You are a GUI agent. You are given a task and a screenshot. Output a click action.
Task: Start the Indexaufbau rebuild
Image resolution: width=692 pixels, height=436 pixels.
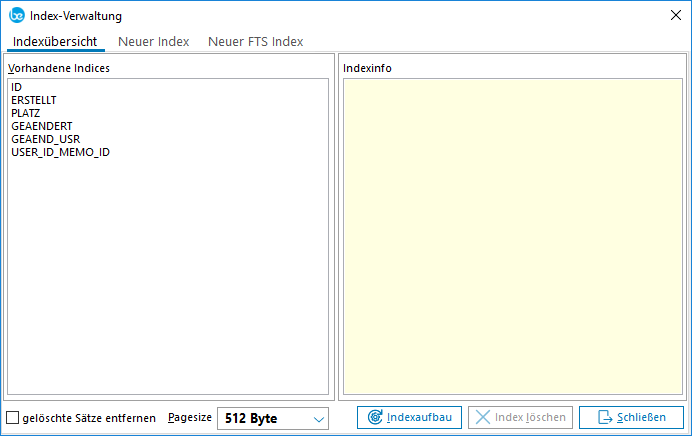(x=409, y=417)
